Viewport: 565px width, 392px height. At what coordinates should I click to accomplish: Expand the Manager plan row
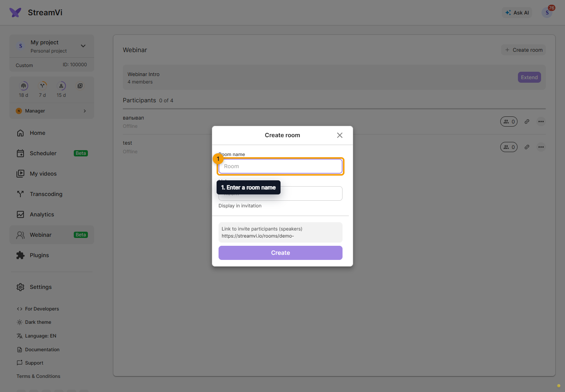(x=52, y=111)
